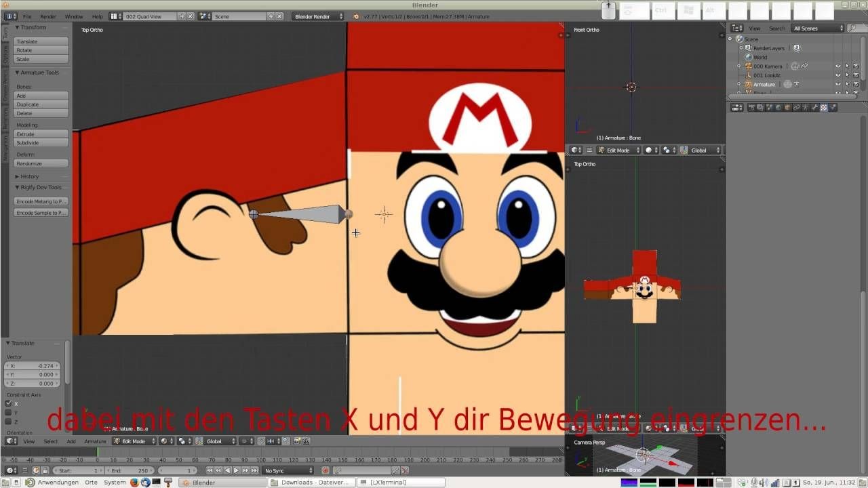Toggle timeline use preview range clock icon
Image resolution: width=868 pixels, height=488 pixels.
36,470
